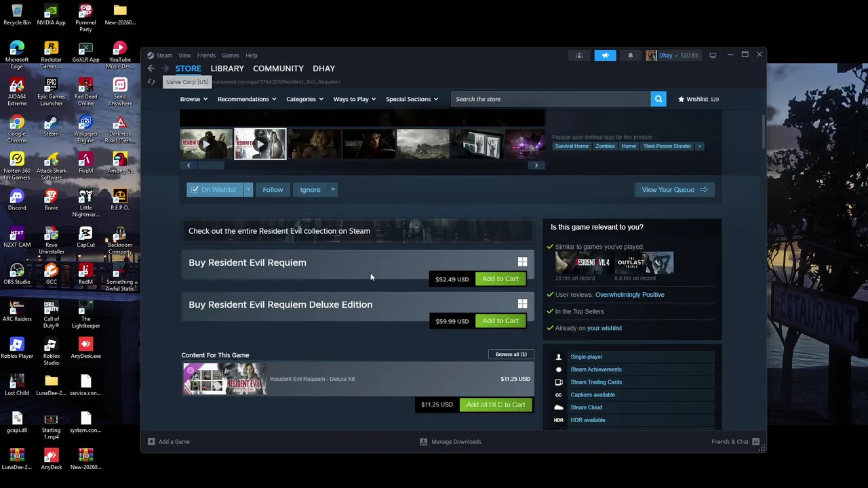Open Steam Trading Cards feature link
Screen dimensions: 868x488
[596, 382]
